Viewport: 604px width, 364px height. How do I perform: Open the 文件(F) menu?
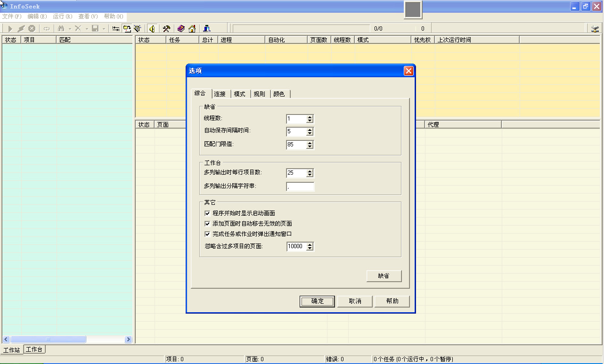[12, 16]
